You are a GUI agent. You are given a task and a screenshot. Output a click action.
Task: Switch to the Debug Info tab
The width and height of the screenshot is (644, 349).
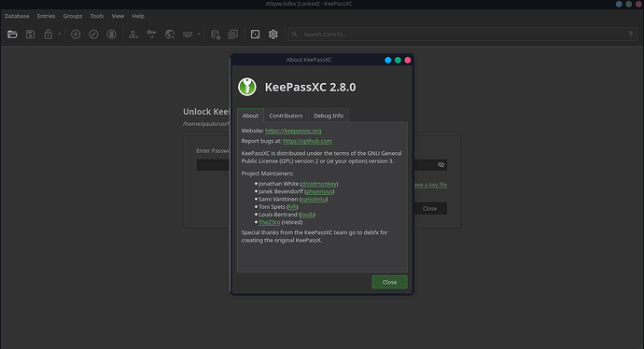pyautogui.click(x=329, y=116)
